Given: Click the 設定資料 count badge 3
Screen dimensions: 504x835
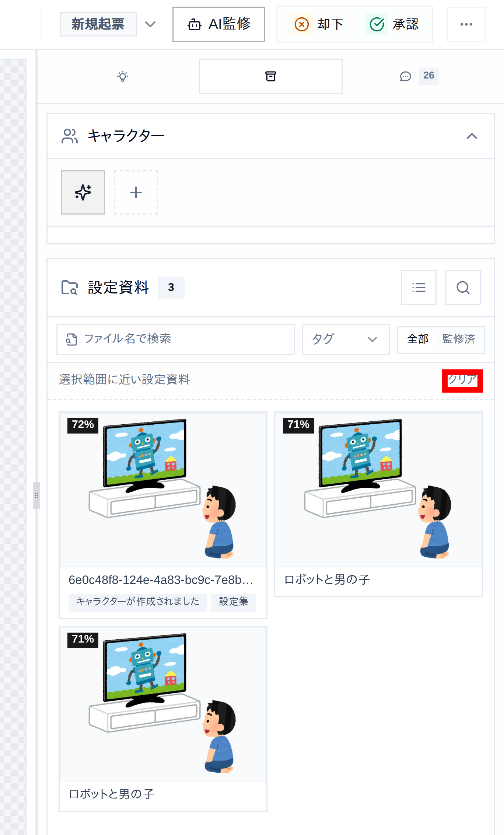Looking at the screenshot, I should tap(171, 288).
